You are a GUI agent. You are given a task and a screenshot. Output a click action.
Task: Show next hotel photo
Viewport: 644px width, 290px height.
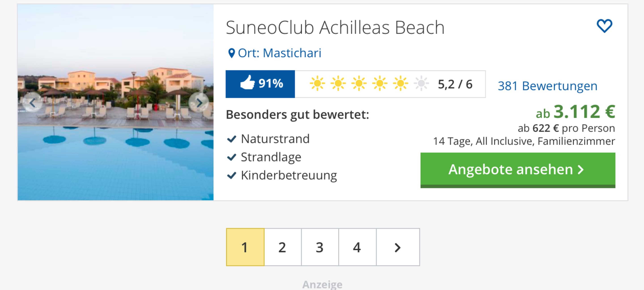tap(199, 102)
